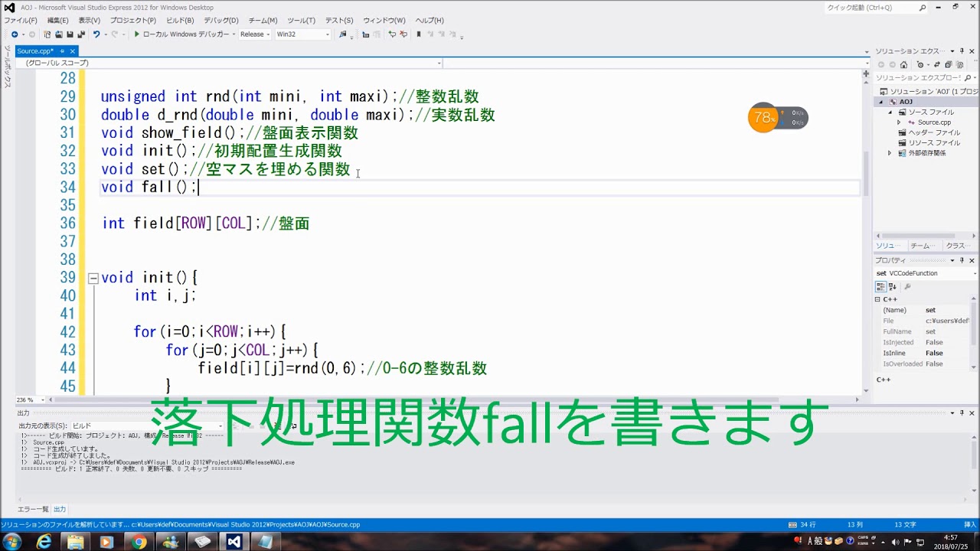Viewport: 980px width, 551px height.
Task: Open the エラー一覧 tab at bottom
Action: tap(33, 509)
